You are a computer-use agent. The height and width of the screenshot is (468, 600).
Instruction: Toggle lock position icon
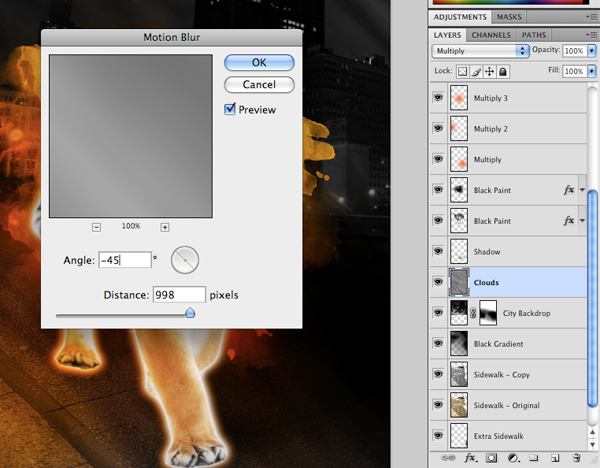[489, 72]
